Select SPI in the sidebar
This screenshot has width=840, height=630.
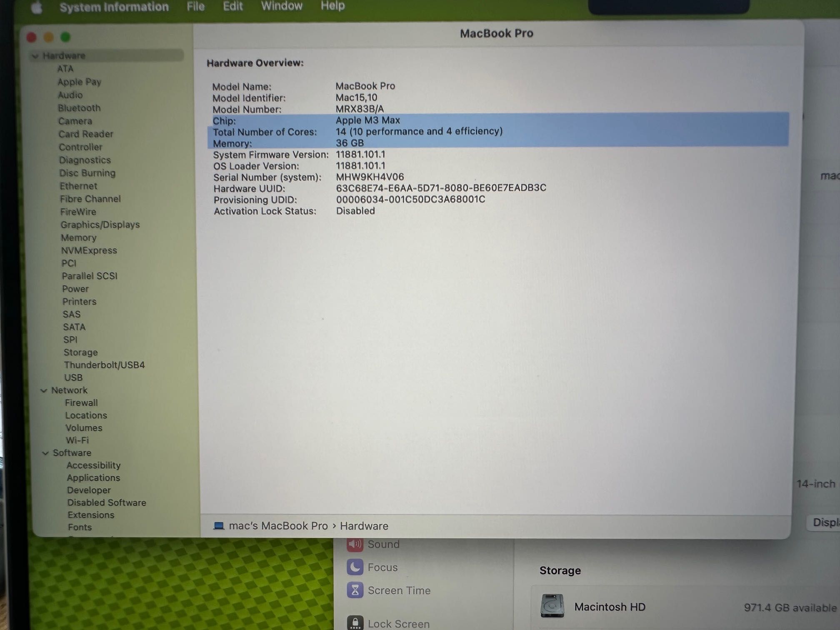pos(70,340)
